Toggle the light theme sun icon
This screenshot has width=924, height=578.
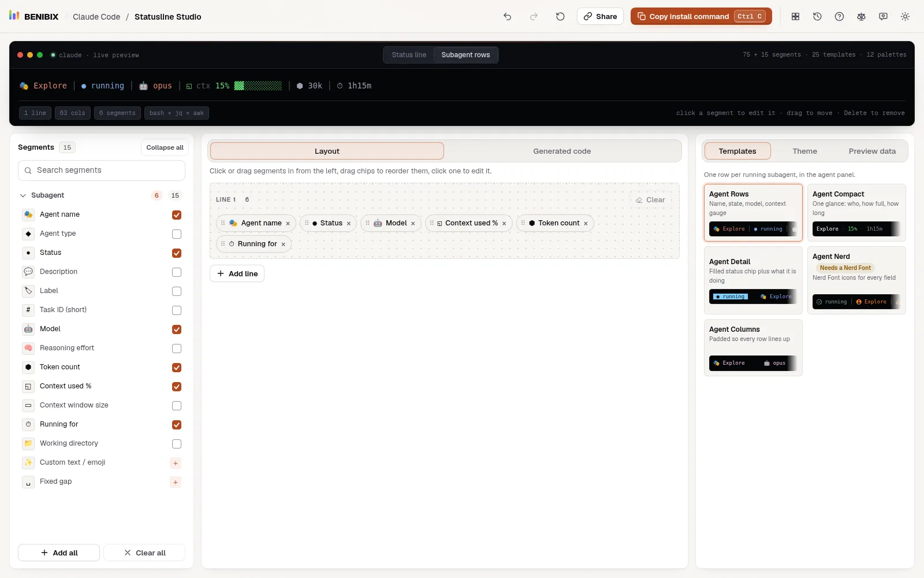point(905,16)
